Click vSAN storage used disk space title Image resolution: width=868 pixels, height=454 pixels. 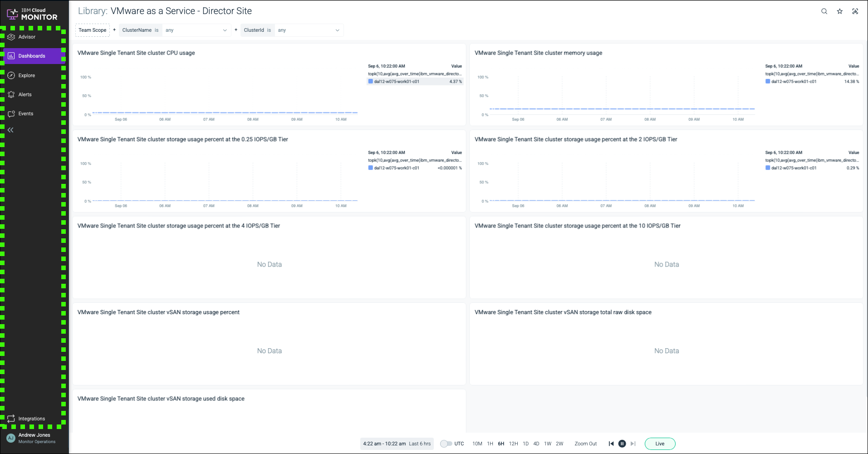(x=161, y=398)
